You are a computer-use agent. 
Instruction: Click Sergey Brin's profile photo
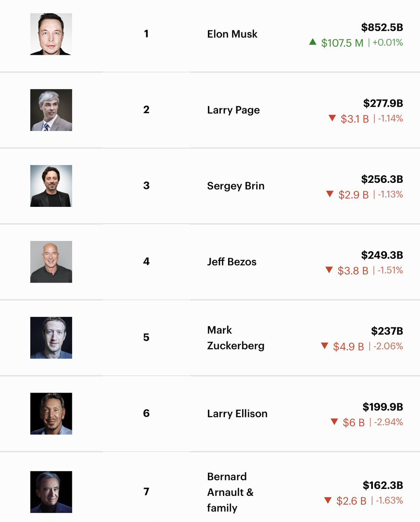51,186
